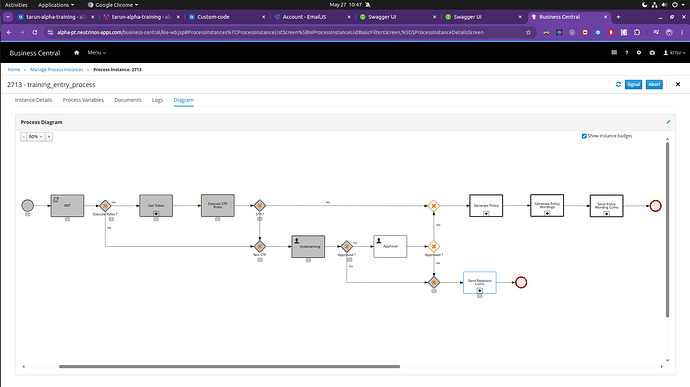Viewport: 690px width, 387px height.
Task: Open the Logs tab
Action: point(157,100)
